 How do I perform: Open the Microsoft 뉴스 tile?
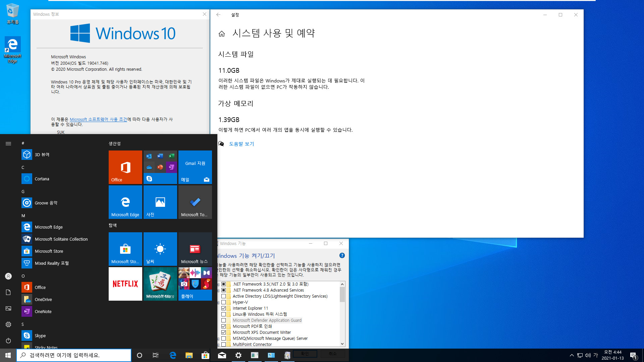point(195,249)
